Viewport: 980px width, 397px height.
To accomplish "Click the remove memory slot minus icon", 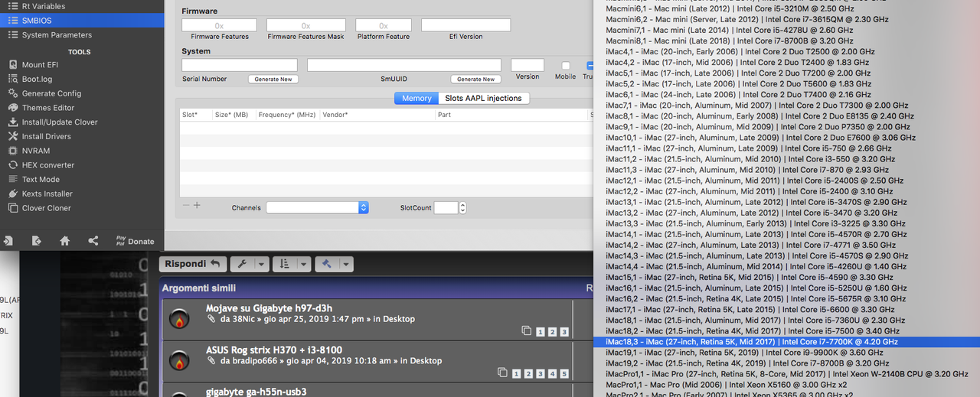I will 185,205.
